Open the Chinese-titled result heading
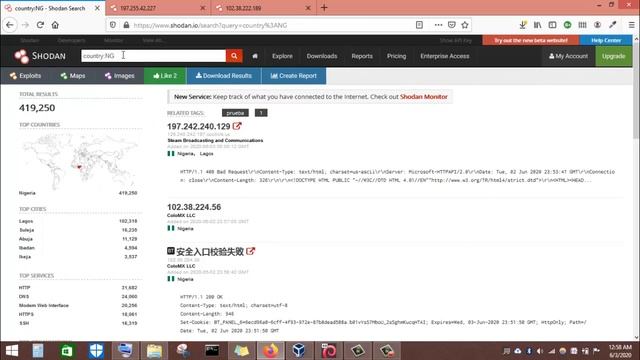The image size is (640, 360). click(x=210, y=252)
